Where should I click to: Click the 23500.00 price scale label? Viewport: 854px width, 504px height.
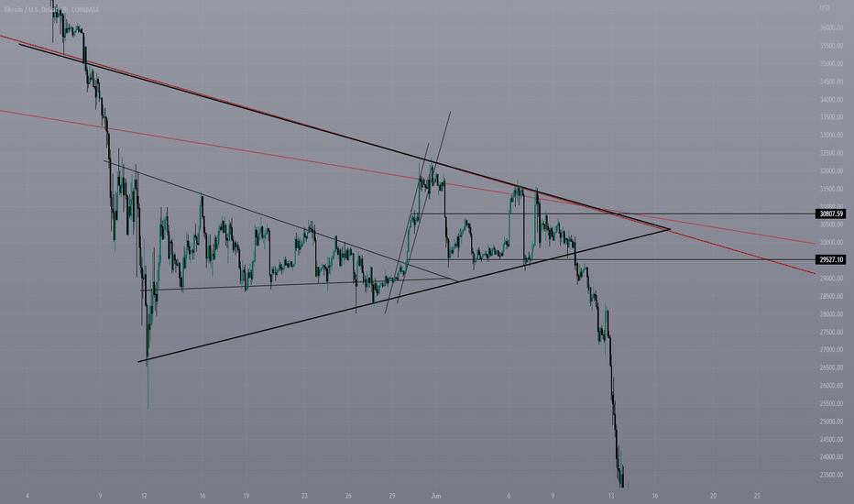tap(831, 475)
